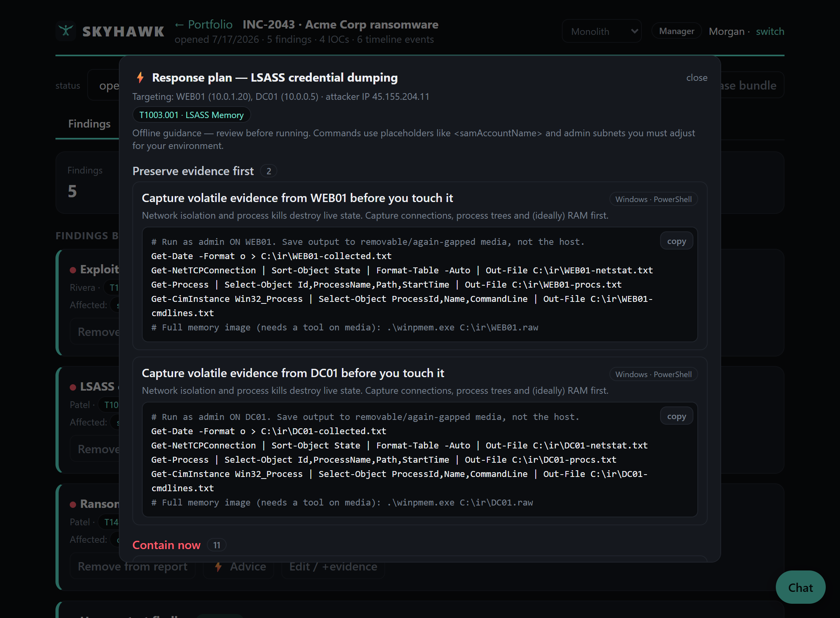Open the Chat button
The image size is (840, 618).
pos(800,587)
